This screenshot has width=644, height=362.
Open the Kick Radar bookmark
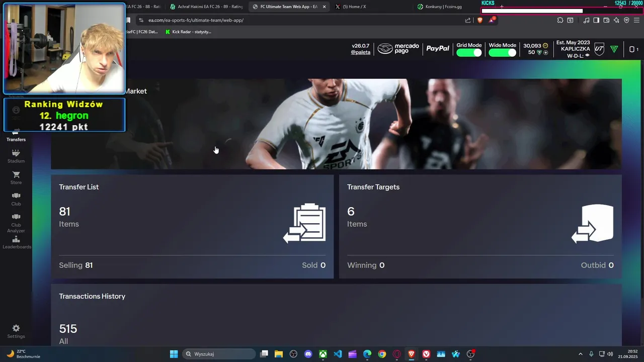coord(188,32)
